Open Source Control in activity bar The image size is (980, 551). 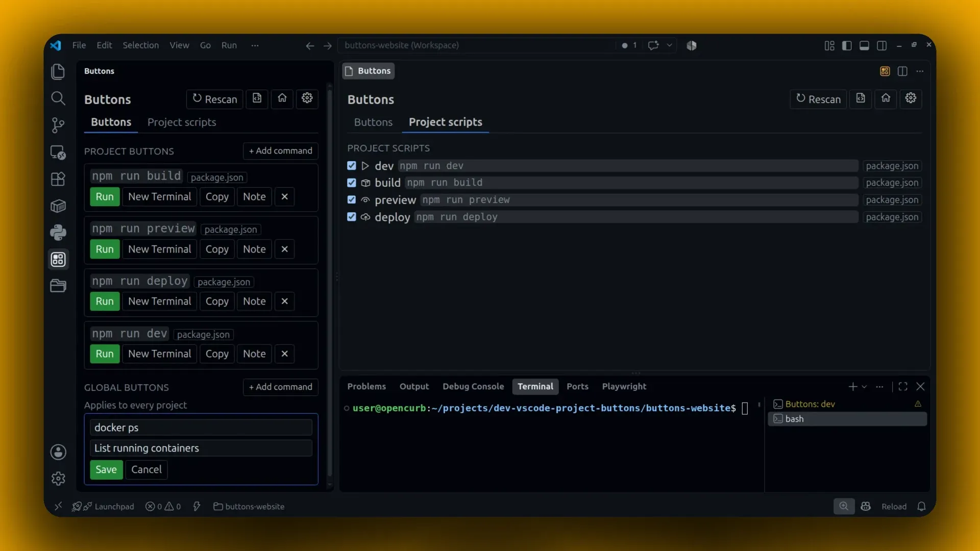pos(58,125)
